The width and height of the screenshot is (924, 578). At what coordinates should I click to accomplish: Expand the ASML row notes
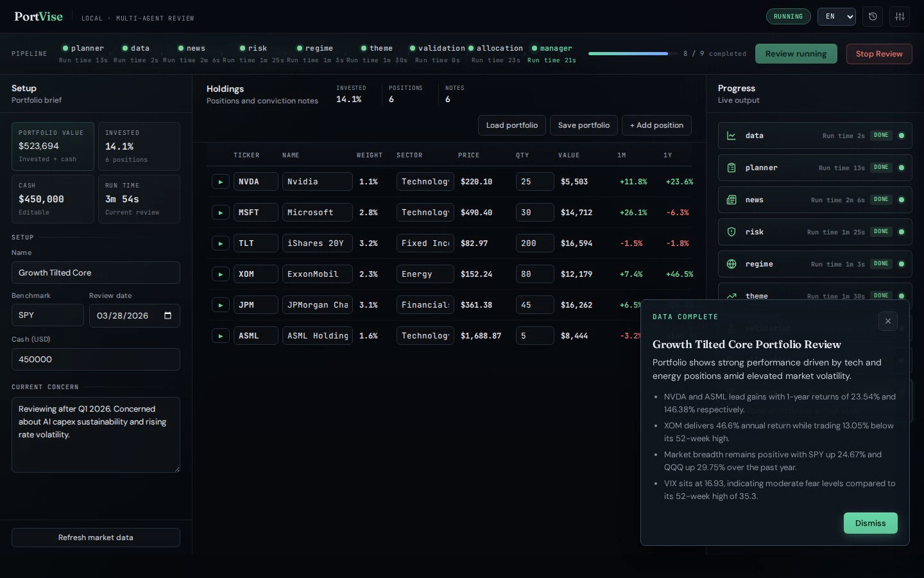[221, 336]
